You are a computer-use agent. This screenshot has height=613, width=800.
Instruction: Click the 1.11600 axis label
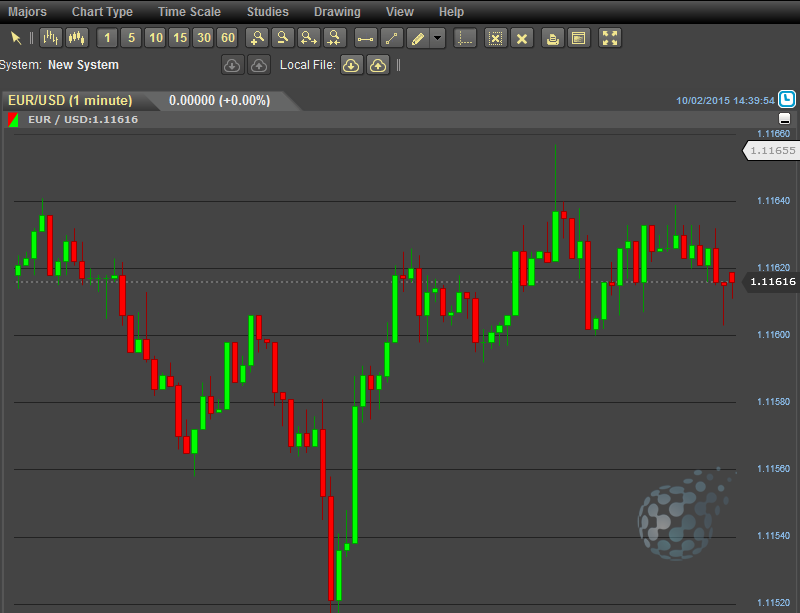click(773, 335)
